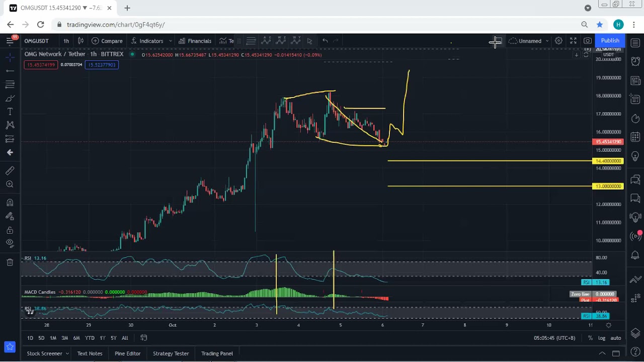Select the 3M date range

pos(64,338)
